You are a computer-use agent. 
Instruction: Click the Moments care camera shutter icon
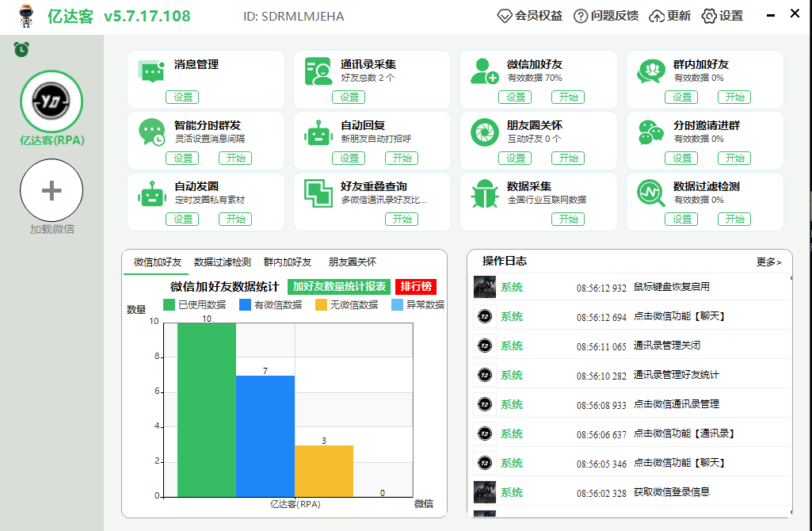click(x=484, y=132)
